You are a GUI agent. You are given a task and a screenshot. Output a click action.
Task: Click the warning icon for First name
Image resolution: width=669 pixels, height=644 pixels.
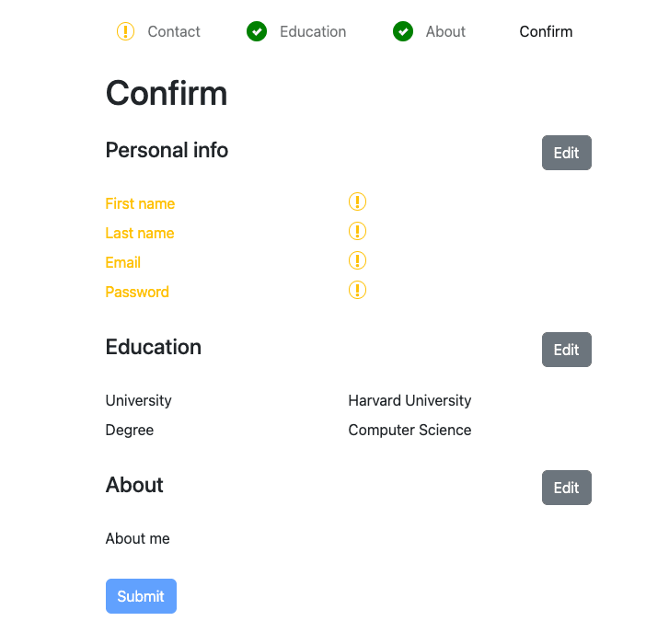click(x=358, y=201)
